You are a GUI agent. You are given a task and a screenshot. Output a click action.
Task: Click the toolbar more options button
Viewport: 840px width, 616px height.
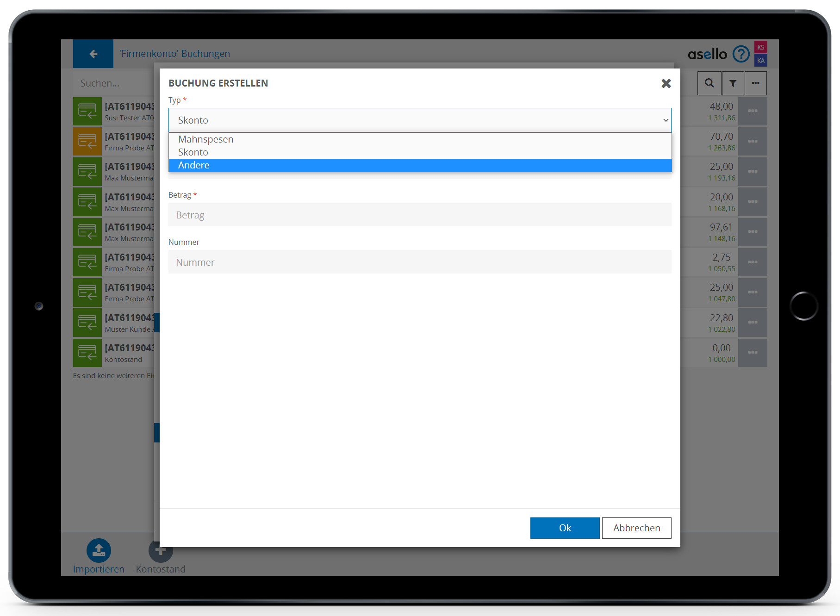(x=755, y=83)
